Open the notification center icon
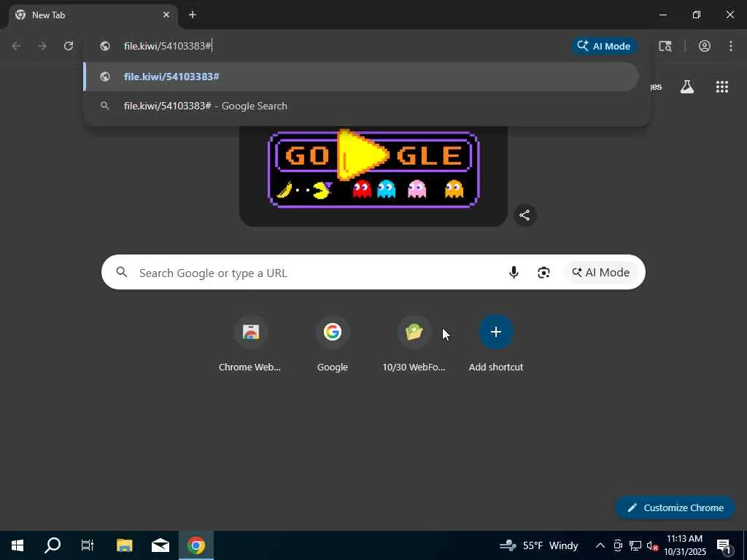Image resolution: width=747 pixels, height=560 pixels. (x=724, y=545)
